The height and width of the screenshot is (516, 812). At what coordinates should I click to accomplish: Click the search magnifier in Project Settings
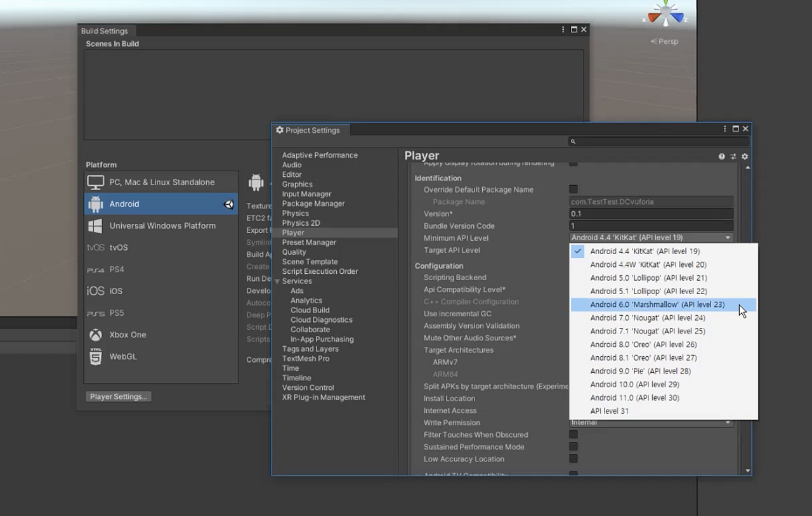[573, 142]
